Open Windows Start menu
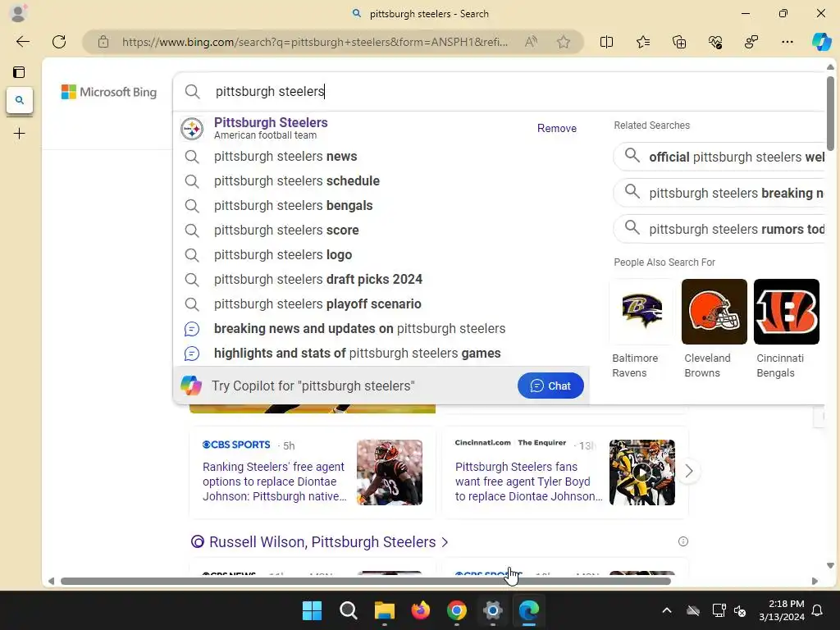Image resolution: width=840 pixels, height=630 pixels. tap(312, 610)
